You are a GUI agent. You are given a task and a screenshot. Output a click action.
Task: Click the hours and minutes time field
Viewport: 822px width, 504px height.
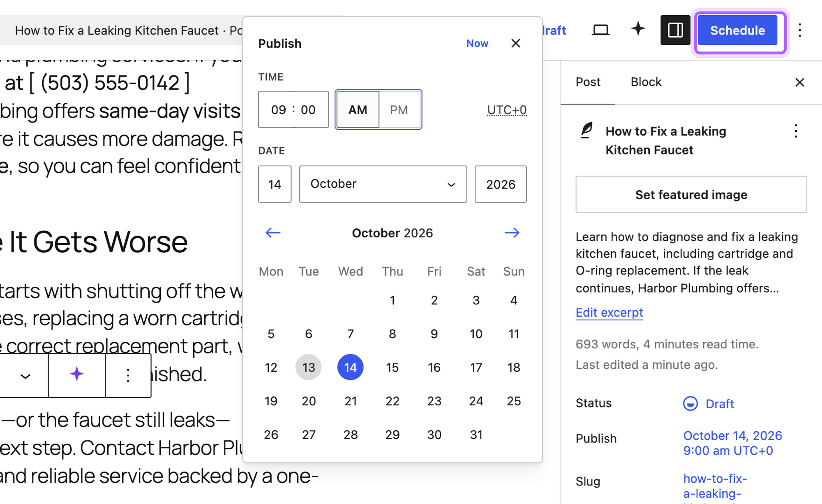click(293, 110)
